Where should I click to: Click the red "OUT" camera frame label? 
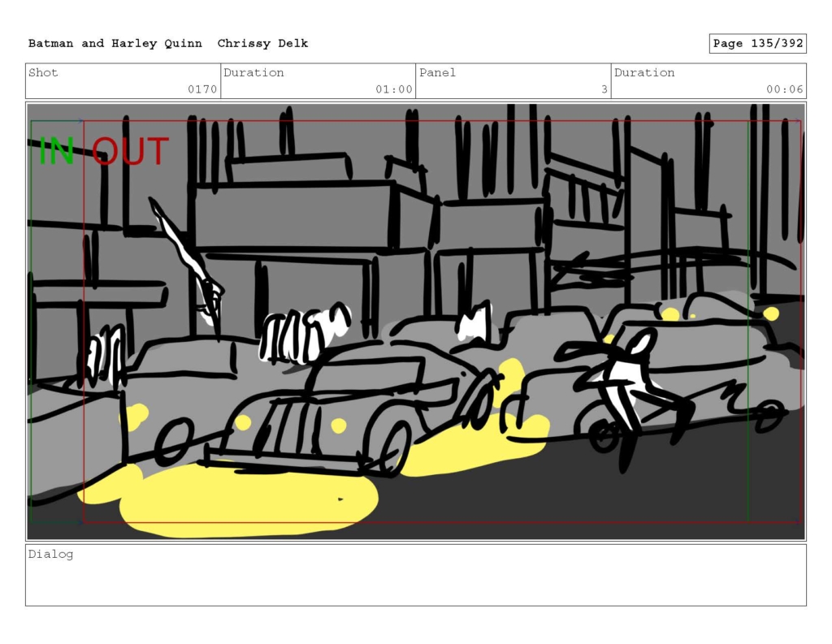pyautogui.click(x=131, y=151)
